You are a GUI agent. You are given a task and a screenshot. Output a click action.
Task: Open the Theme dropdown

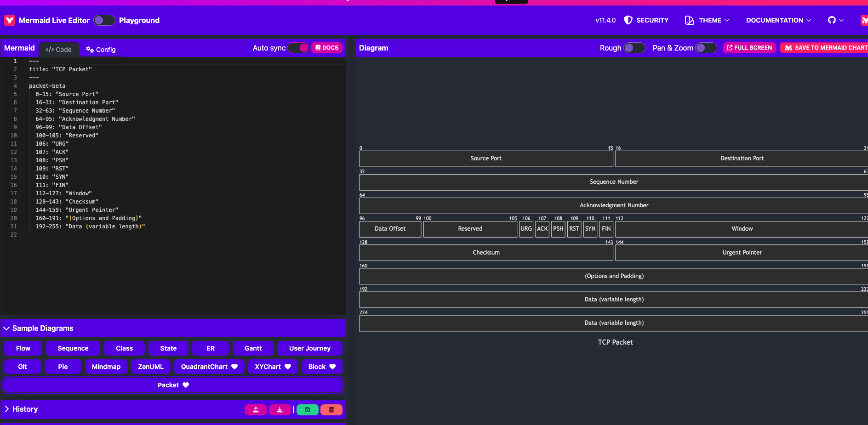(x=707, y=20)
